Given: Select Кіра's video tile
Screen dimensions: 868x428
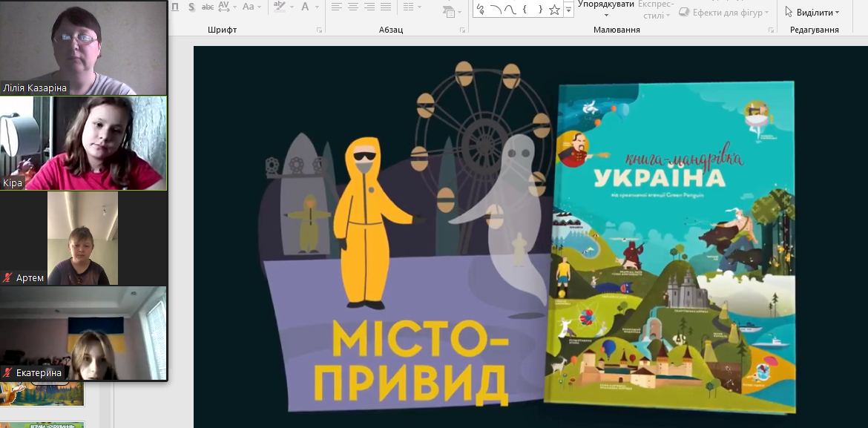Looking at the screenshot, I should [83, 143].
